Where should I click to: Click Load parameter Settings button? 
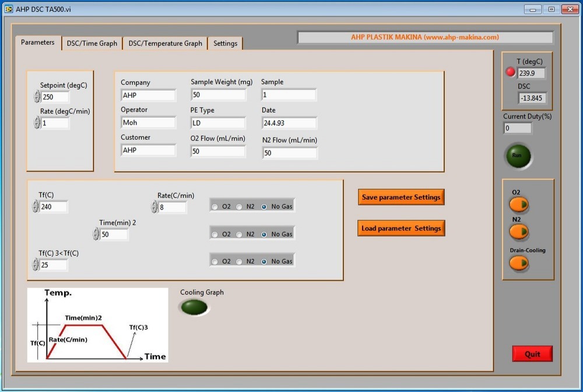pos(401,228)
